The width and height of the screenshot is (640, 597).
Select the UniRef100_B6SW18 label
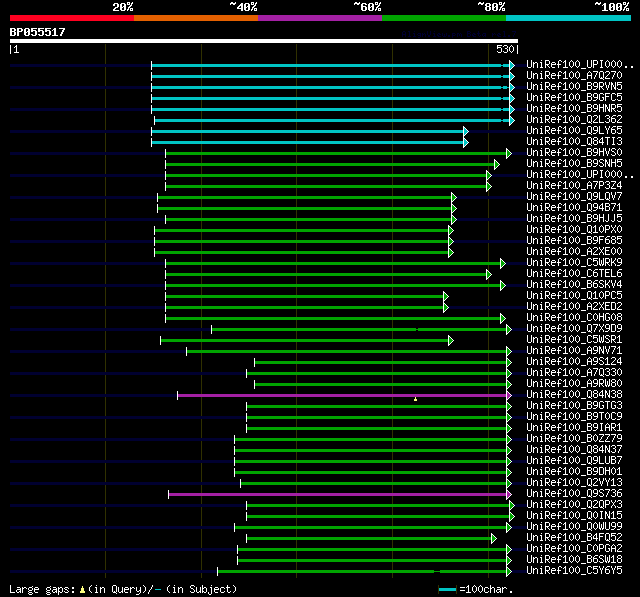tap(574, 560)
